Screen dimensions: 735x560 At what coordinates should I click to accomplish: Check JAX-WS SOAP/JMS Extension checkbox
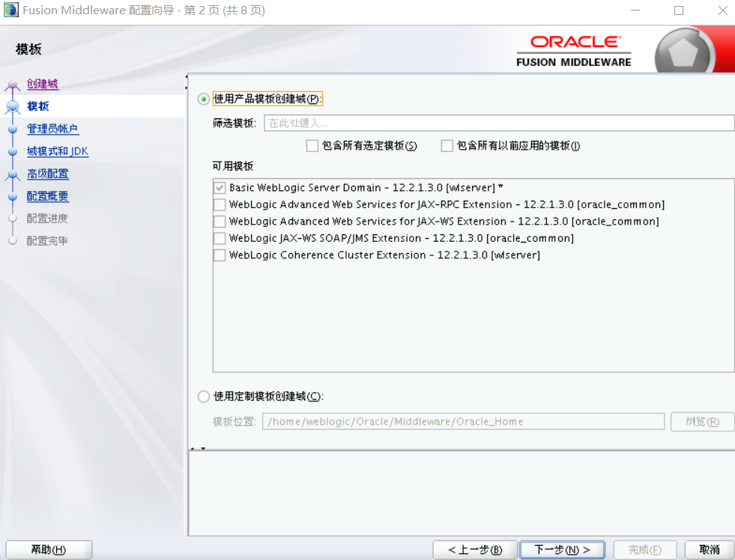[220, 238]
